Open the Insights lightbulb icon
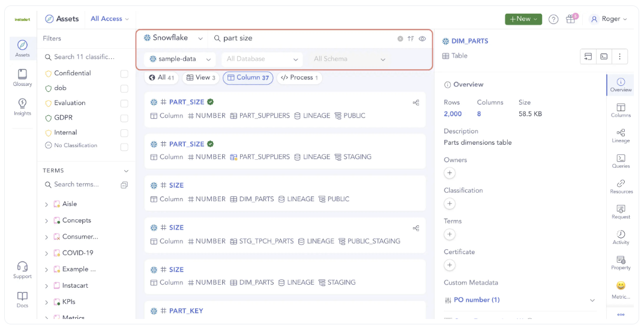644x328 pixels. (22, 106)
